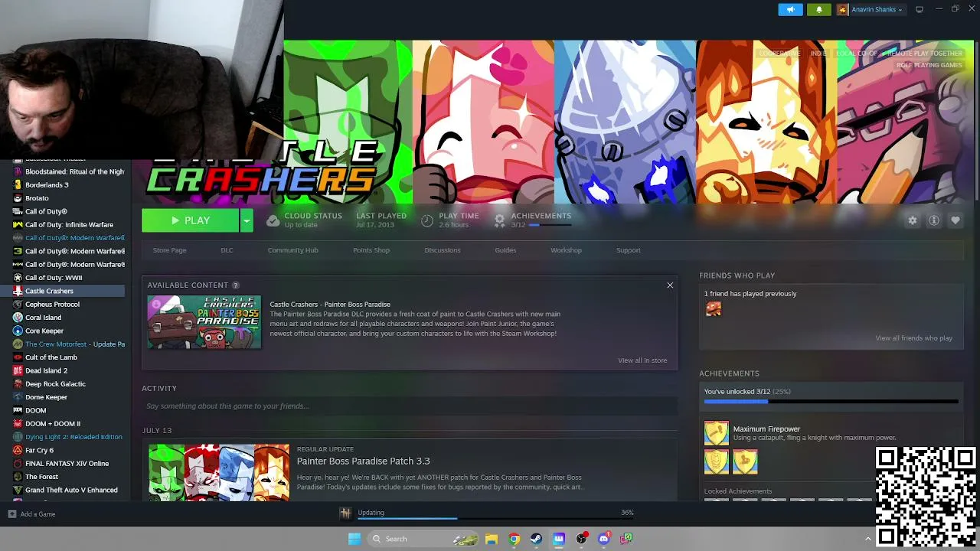Click Add a Game at bottom left

point(32,514)
